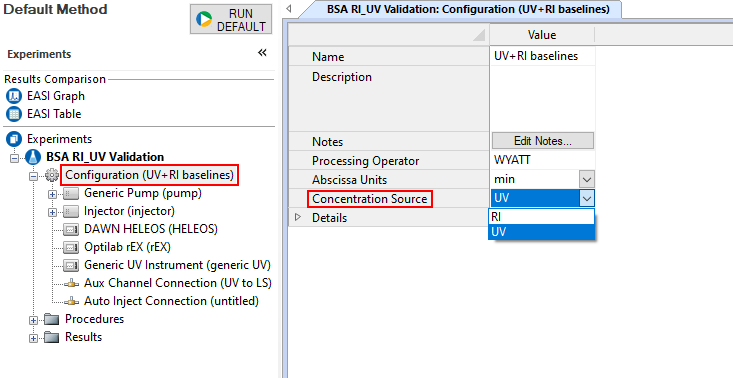Image resolution: width=733 pixels, height=378 pixels.
Task: Expand the Procedures folder
Action: click(x=33, y=320)
